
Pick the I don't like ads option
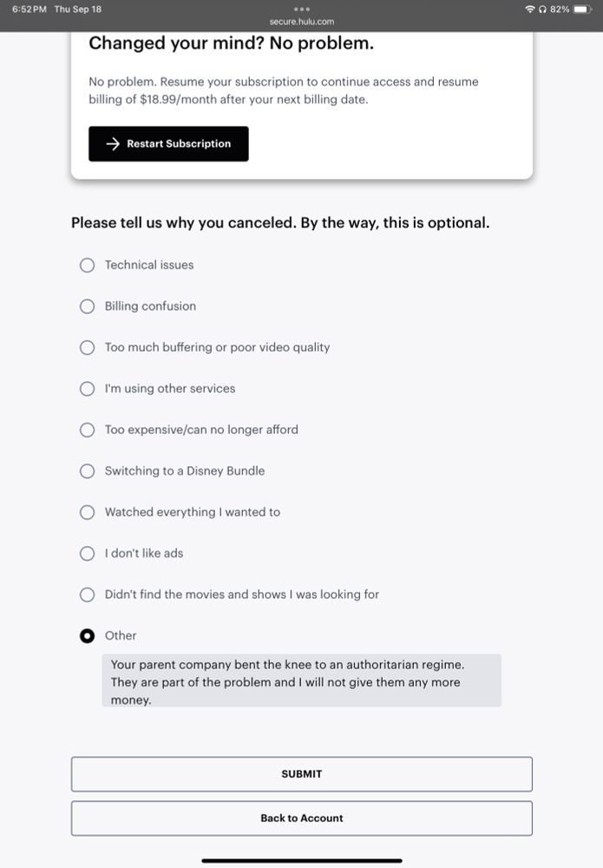click(x=87, y=554)
